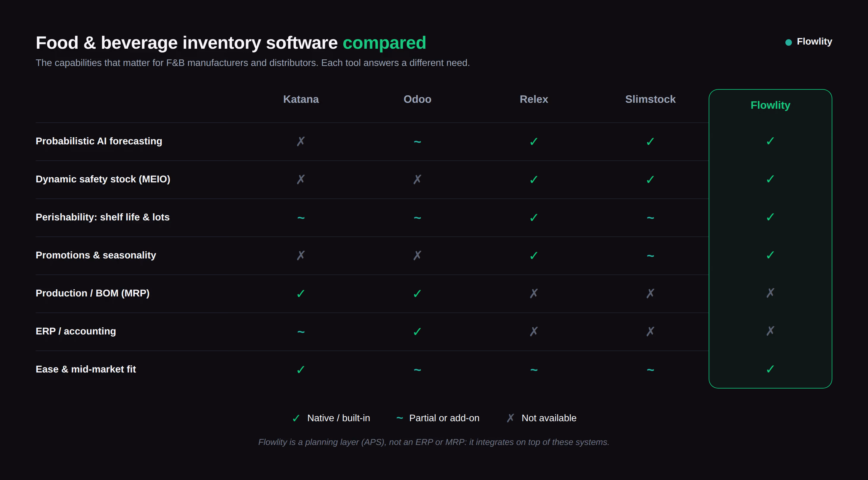Viewport: 868px width, 480px height.
Task: Select the Relex column header
Action: [534, 99]
